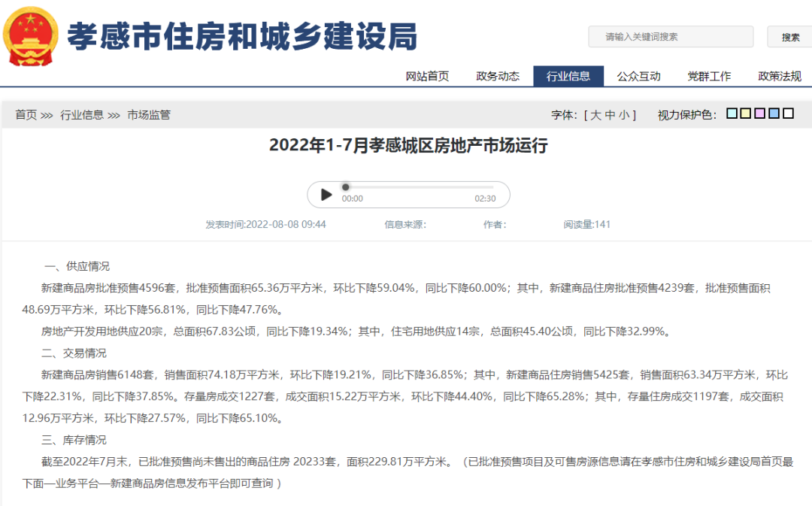Screen dimensions: 812x506
Task: Play the article audio
Action: click(x=326, y=195)
